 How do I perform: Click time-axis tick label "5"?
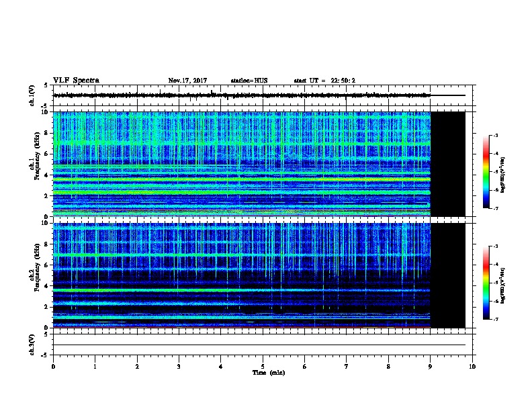(x=263, y=366)
